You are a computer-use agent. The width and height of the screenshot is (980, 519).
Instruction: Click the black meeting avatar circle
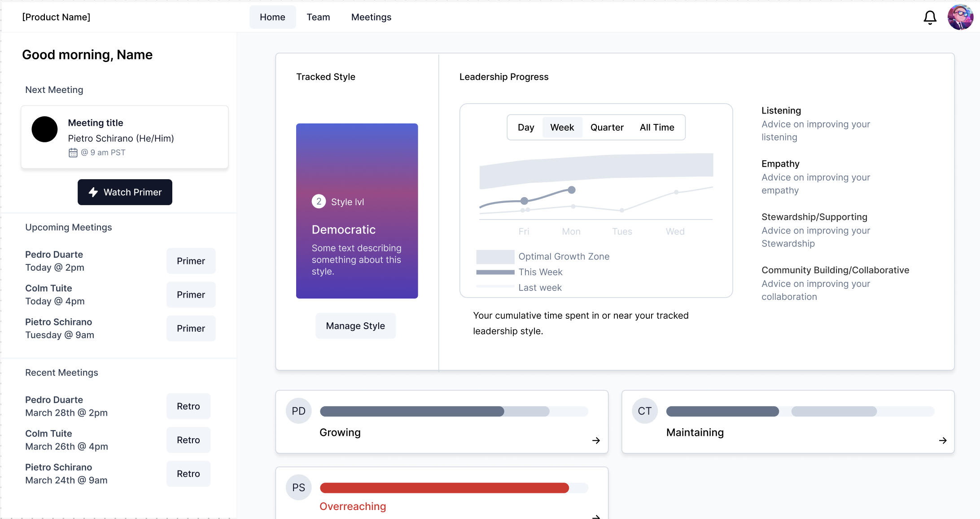coord(44,129)
